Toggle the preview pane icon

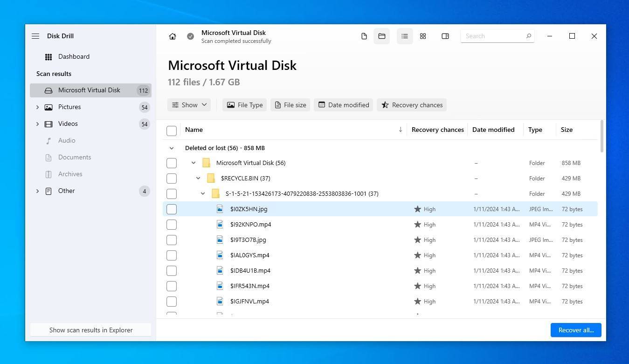[x=445, y=36]
